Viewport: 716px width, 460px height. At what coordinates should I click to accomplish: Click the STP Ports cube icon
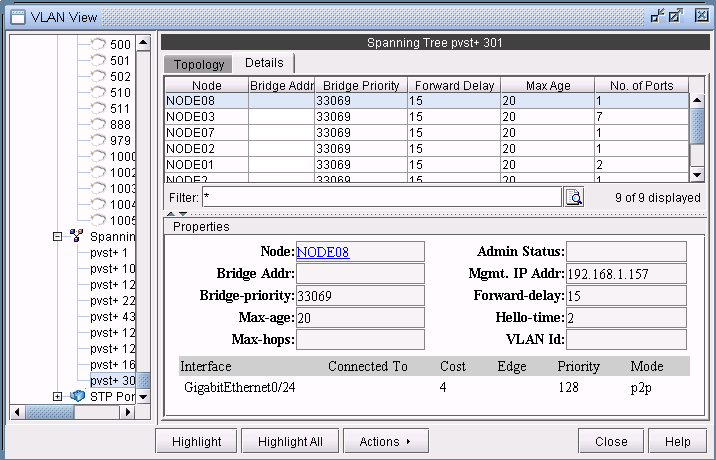(76, 397)
